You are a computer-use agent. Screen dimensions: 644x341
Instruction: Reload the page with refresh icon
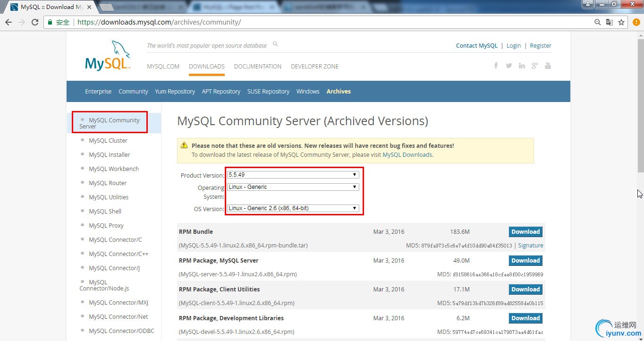35,22
